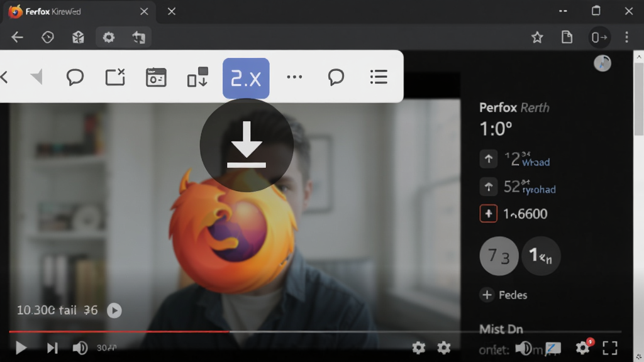Click the 1:0° time value

click(x=496, y=129)
